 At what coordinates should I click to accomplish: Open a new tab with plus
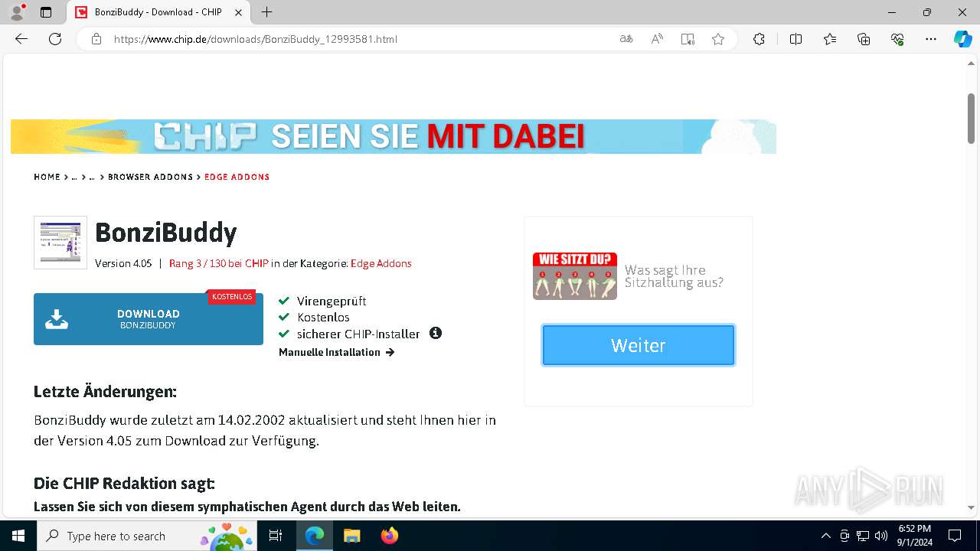click(x=266, y=12)
